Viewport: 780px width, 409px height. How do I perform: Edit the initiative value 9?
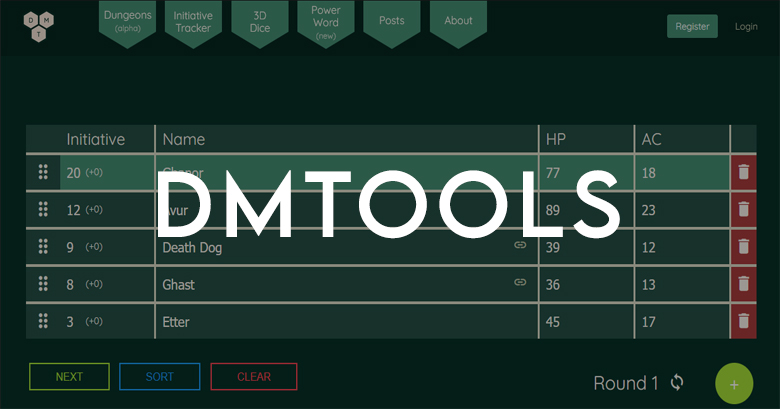pos(70,247)
